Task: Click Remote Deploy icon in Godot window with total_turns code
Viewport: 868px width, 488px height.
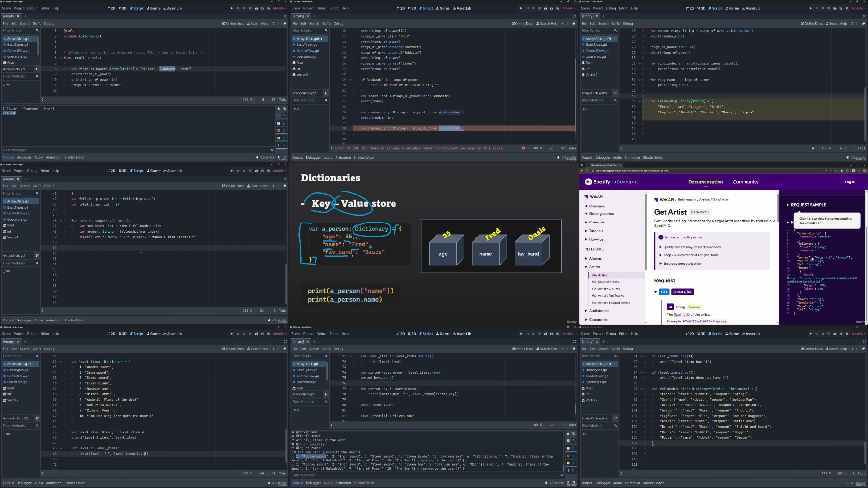Action: pyautogui.click(x=250, y=171)
